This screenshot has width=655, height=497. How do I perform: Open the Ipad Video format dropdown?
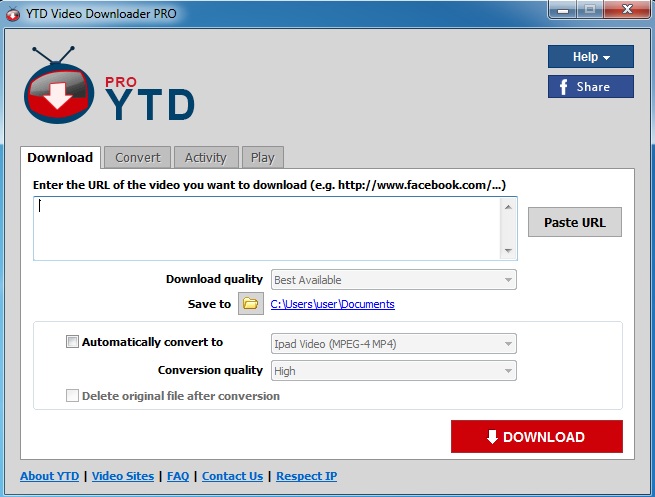coord(394,344)
